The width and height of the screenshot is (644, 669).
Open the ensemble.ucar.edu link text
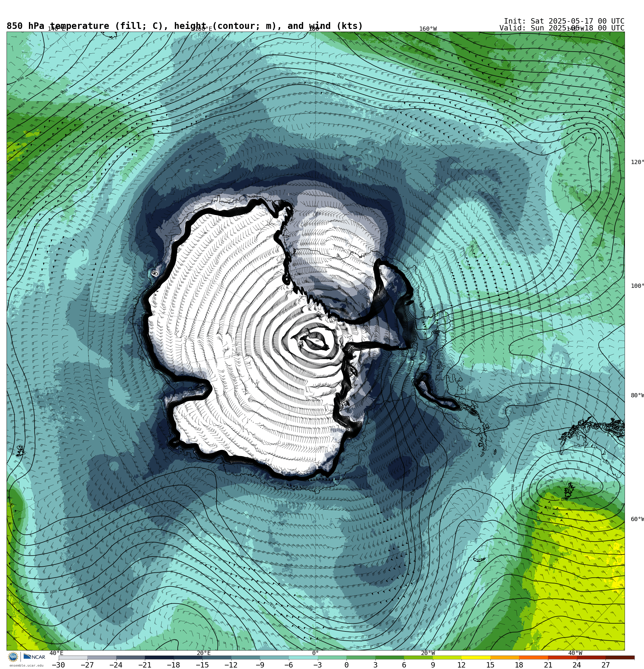26,665
